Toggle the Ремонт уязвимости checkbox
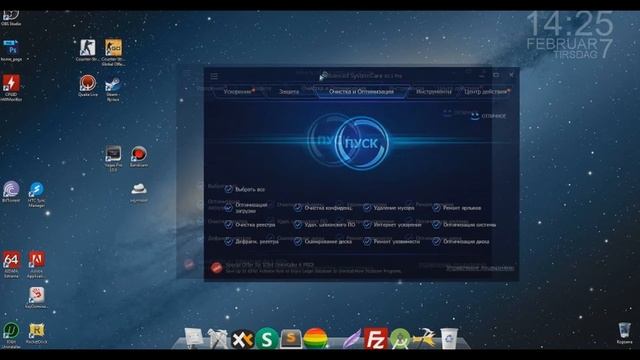The height and width of the screenshot is (360, 640). point(367,241)
